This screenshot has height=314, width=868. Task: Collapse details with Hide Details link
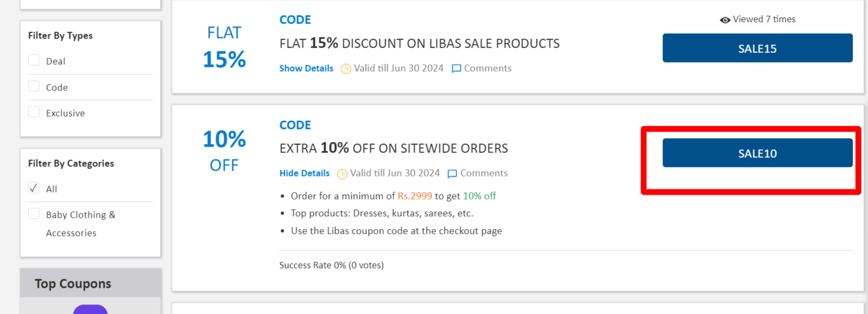click(x=304, y=173)
